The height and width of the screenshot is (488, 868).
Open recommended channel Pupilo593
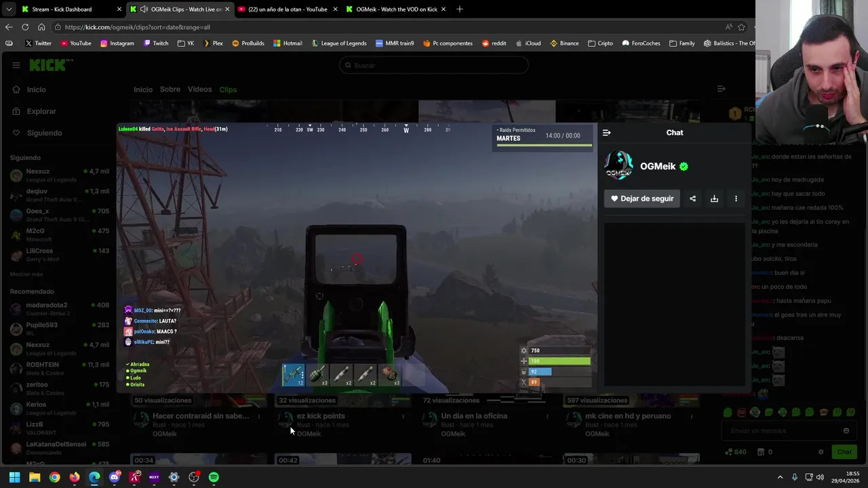(x=60, y=328)
